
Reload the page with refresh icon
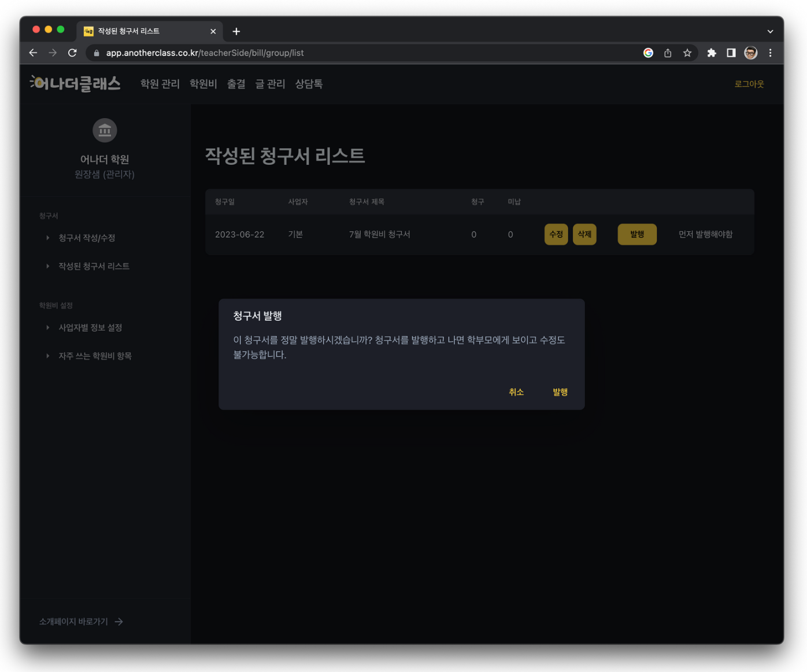72,53
